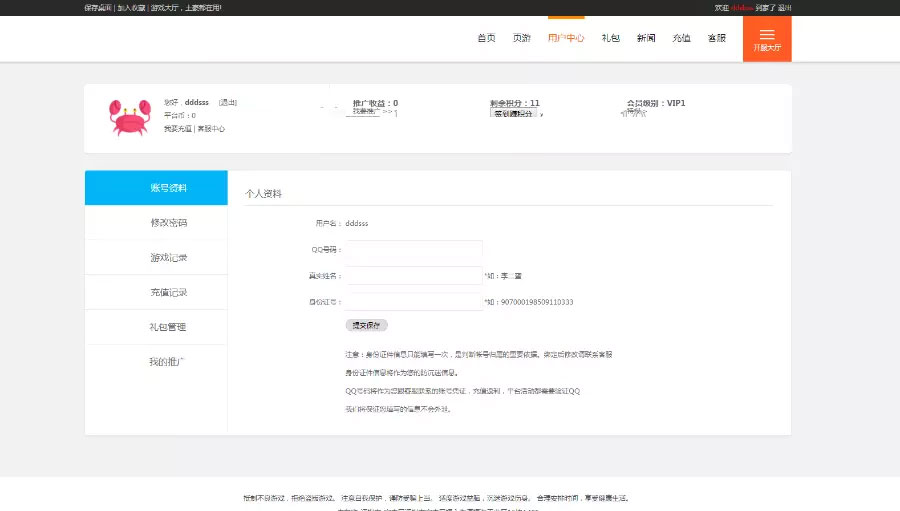Go to 首页 in the navigation bar
The height and width of the screenshot is (511, 900).
[x=486, y=38]
